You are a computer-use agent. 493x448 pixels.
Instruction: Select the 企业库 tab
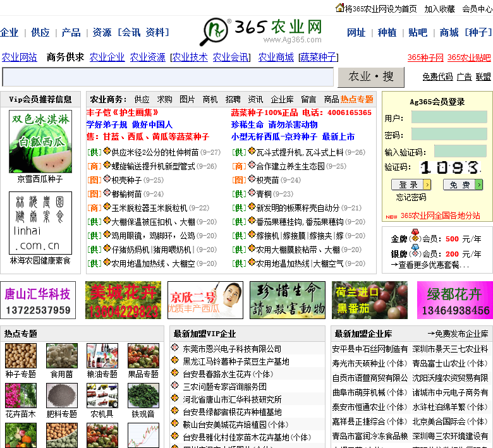[283, 99]
